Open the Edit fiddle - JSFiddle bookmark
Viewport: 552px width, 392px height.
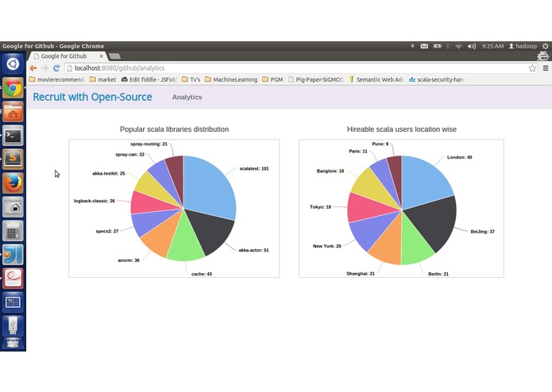click(149, 79)
